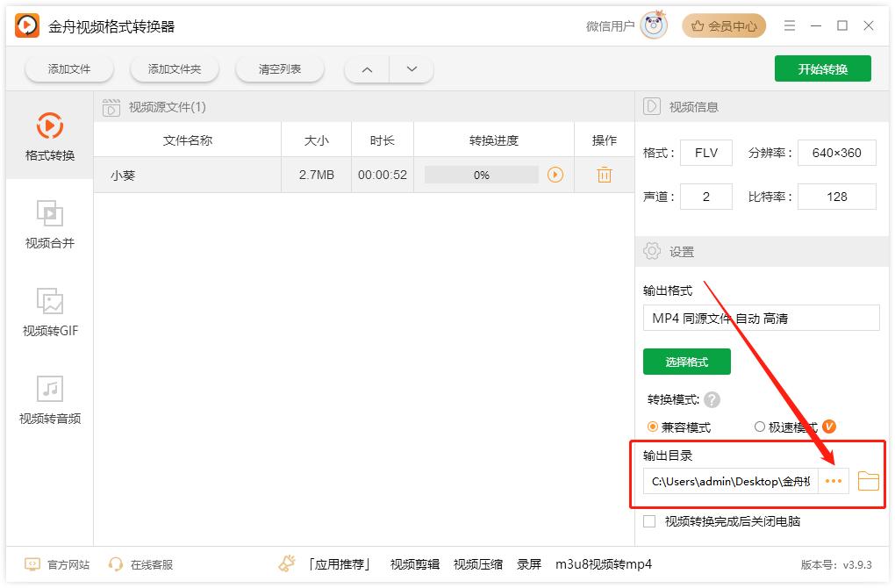Screen dimensions: 895x588
Task: Enable 视频转换完成后关闭电脑 checkbox
Action: (649, 520)
